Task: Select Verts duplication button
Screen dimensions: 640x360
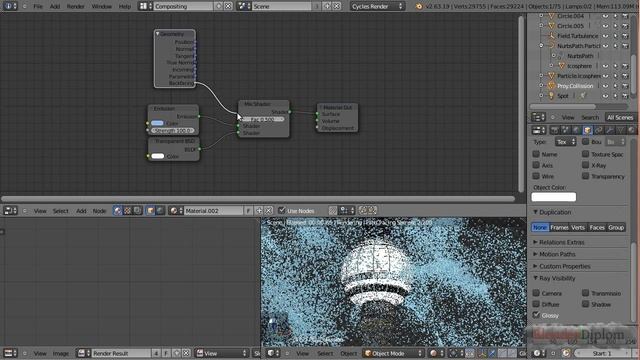Action: 578,227
